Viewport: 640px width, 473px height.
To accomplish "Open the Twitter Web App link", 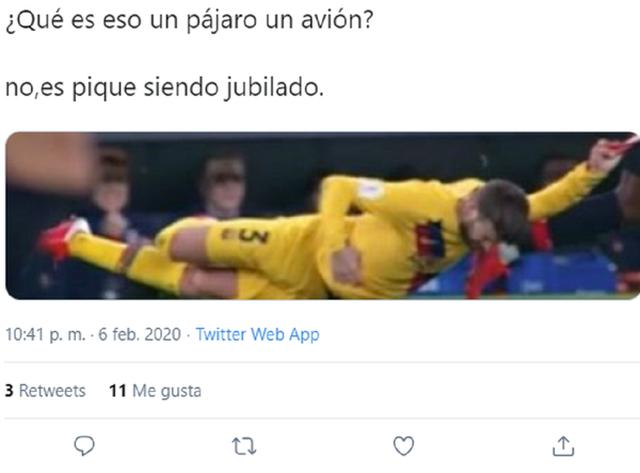I will 258,334.
